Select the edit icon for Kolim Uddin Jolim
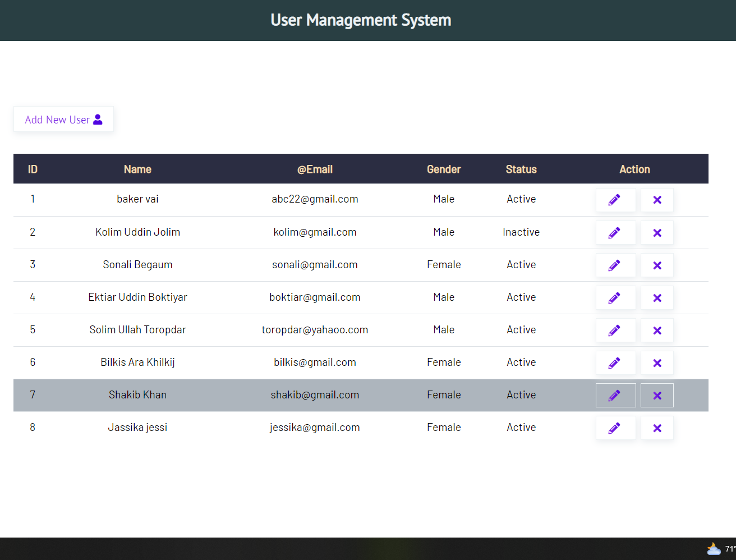This screenshot has width=736, height=560. [x=615, y=232]
